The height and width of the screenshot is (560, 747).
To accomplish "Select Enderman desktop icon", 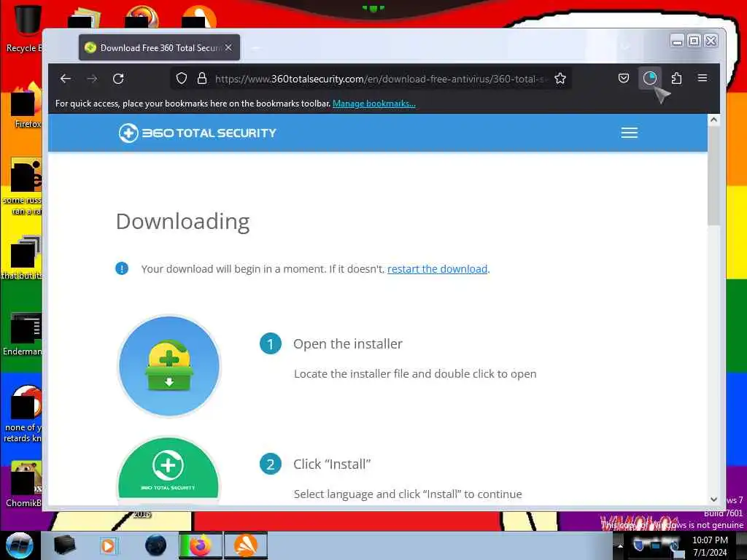I will point(23,334).
